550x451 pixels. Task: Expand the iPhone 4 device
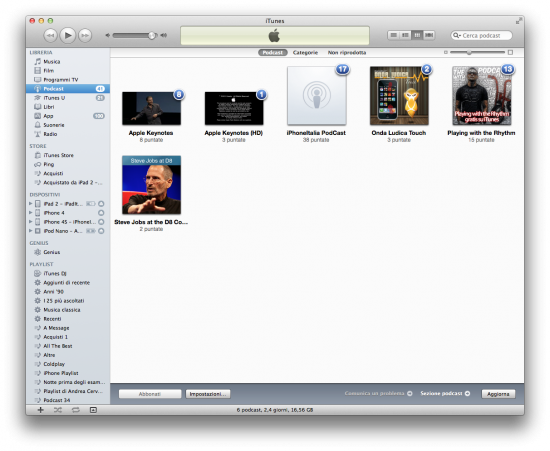pyautogui.click(x=31, y=213)
